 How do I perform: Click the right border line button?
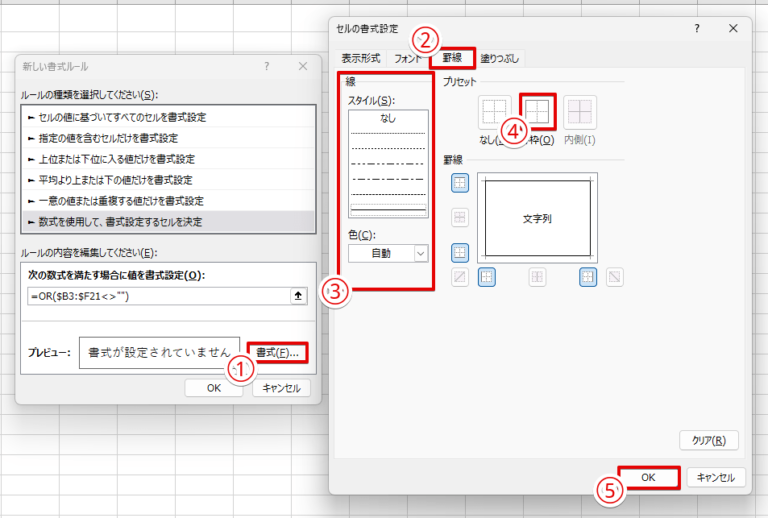(x=587, y=277)
